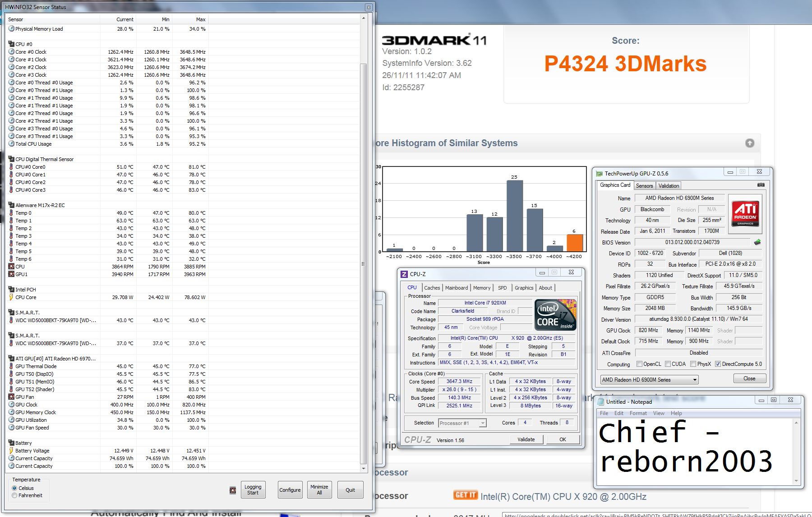Click the Configure button in HWiNFO
The image size is (812, 517).
click(290, 490)
